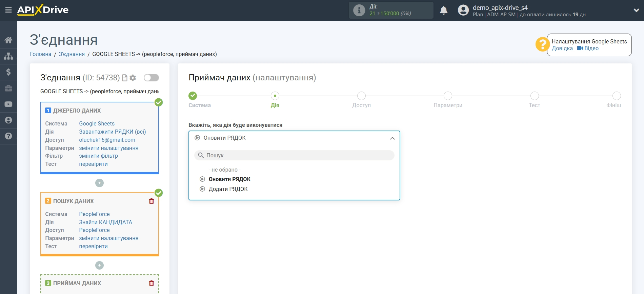644x294 pixels.
Task: Click the Дія current step circle
Action: pos(275,96)
